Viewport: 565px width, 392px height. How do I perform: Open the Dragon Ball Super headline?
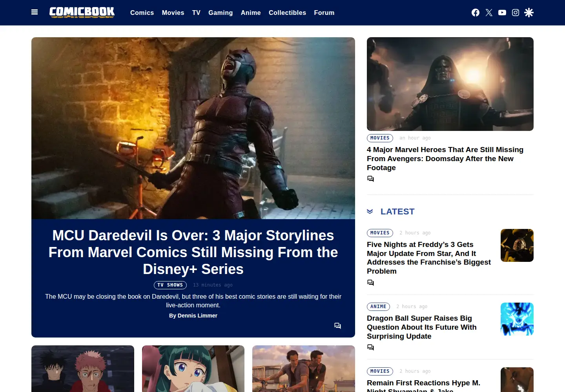click(x=422, y=327)
